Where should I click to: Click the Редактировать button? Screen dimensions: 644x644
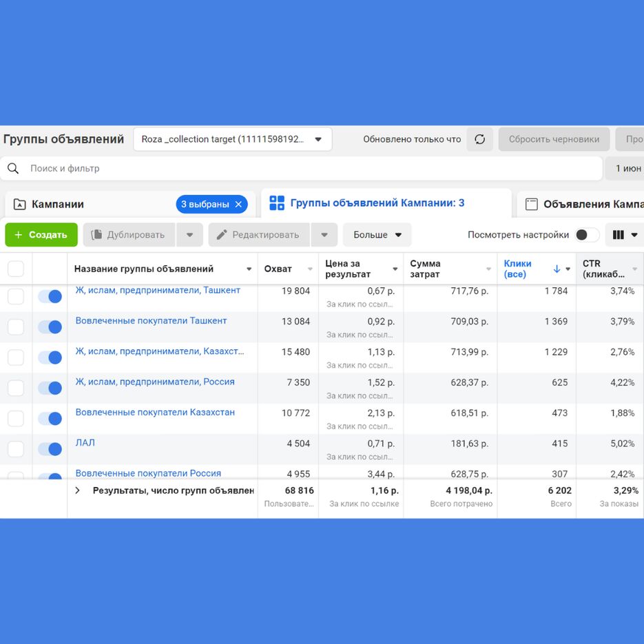tap(259, 235)
